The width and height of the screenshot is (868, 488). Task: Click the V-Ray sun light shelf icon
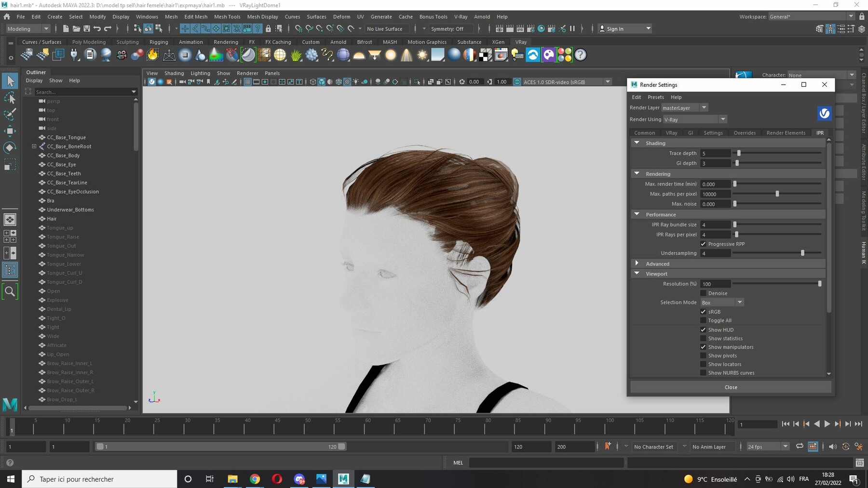pos(422,55)
